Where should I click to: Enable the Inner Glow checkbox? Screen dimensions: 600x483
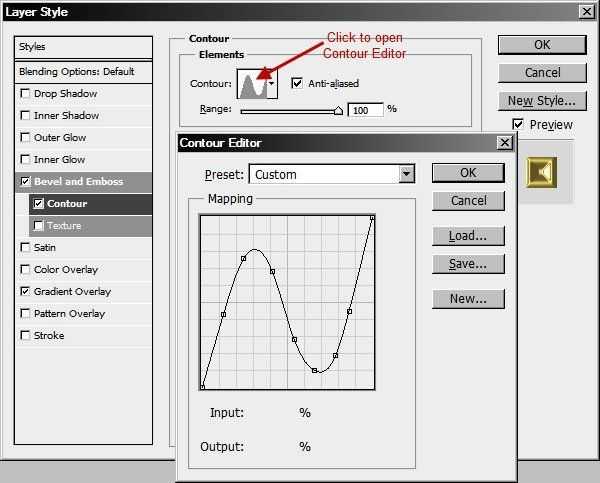click(x=25, y=159)
